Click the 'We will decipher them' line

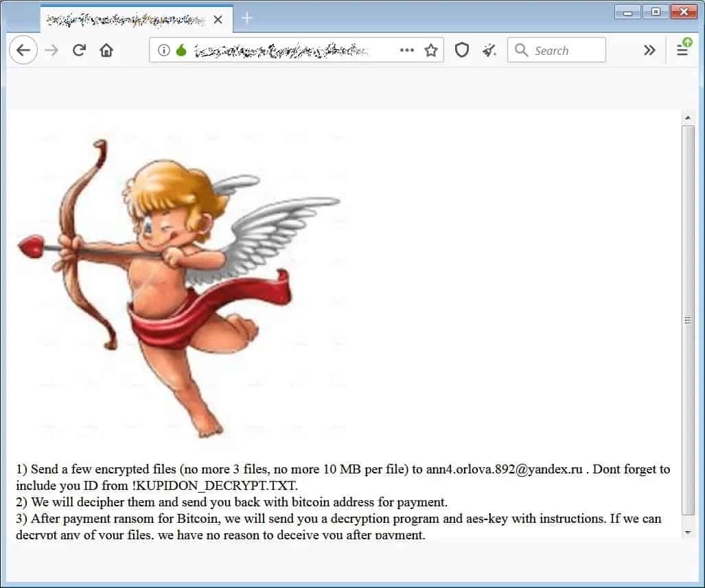point(231,502)
